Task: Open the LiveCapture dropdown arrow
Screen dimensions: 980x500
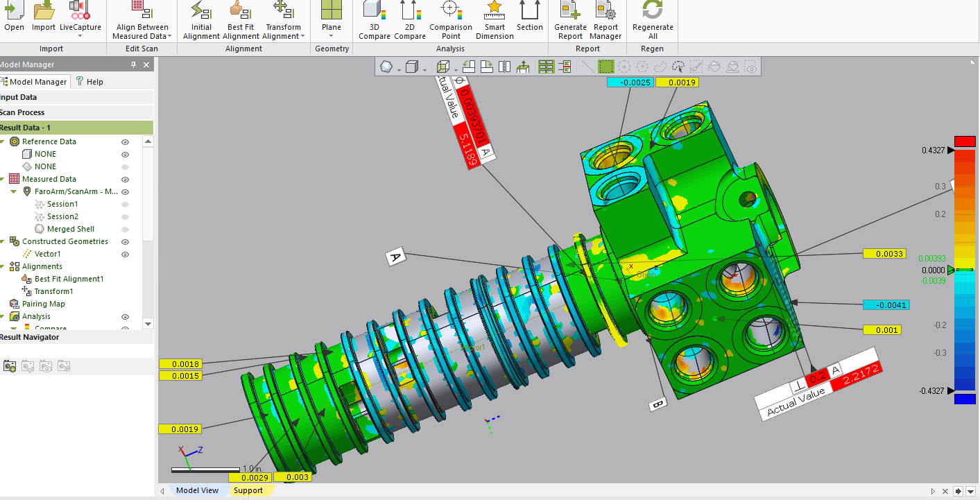Action: coord(80,36)
